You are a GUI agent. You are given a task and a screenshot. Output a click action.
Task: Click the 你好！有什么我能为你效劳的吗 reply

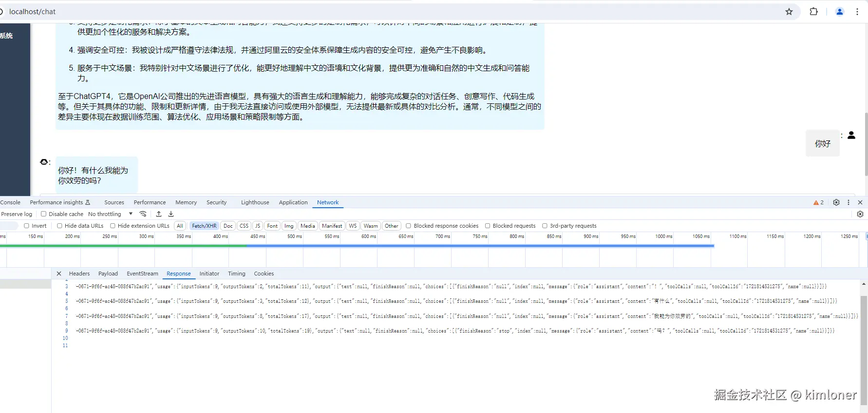(x=96, y=175)
